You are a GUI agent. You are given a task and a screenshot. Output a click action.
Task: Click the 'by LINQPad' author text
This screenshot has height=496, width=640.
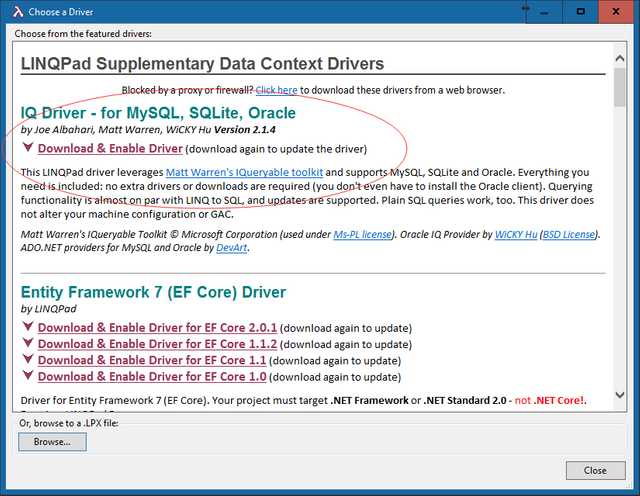click(x=49, y=309)
